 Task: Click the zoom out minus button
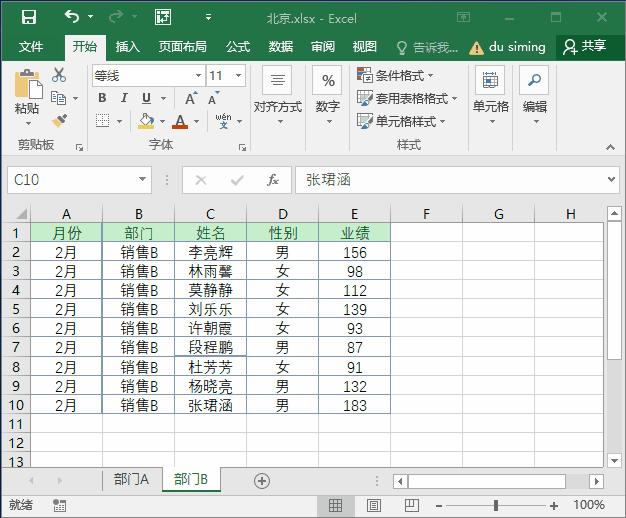point(439,506)
